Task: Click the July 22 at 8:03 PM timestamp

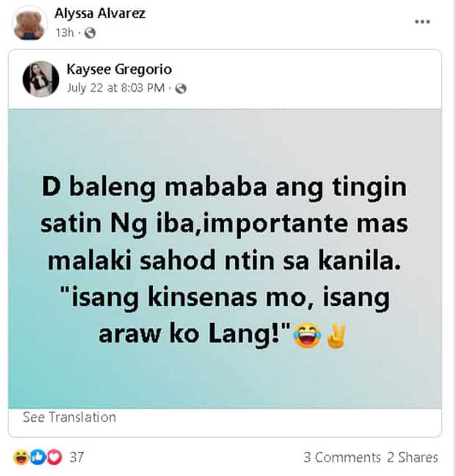Action: [116, 88]
